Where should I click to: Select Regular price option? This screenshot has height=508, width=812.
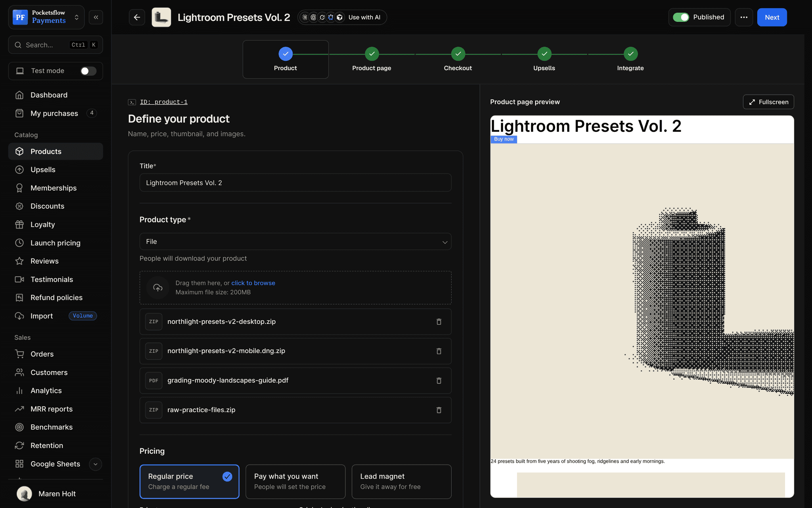(x=190, y=481)
